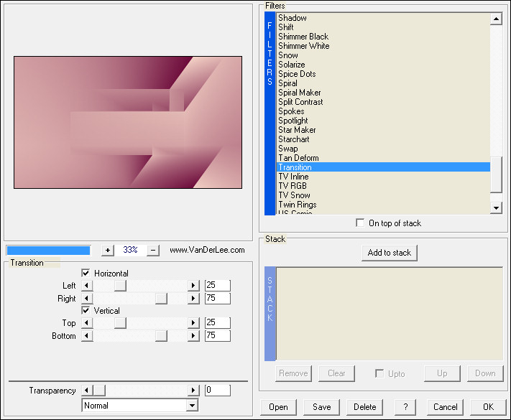Uncheck the Vertical checkbox

pos(86,311)
